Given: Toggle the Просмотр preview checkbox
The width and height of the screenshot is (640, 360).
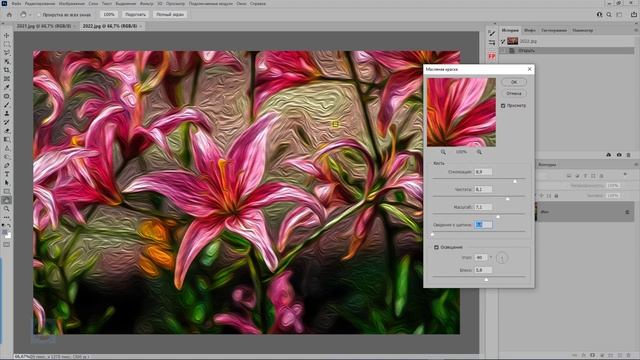Looking at the screenshot, I should pyautogui.click(x=503, y=106).
